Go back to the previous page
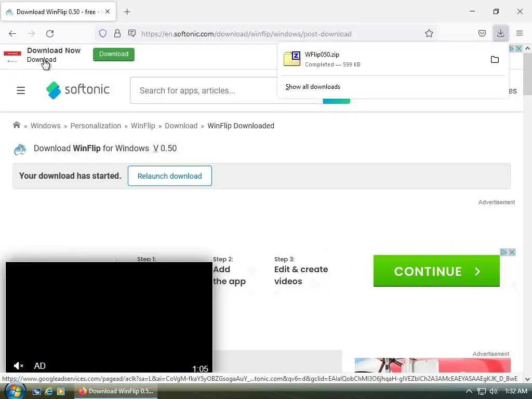532x399 pixels. [x=12, y=34]
